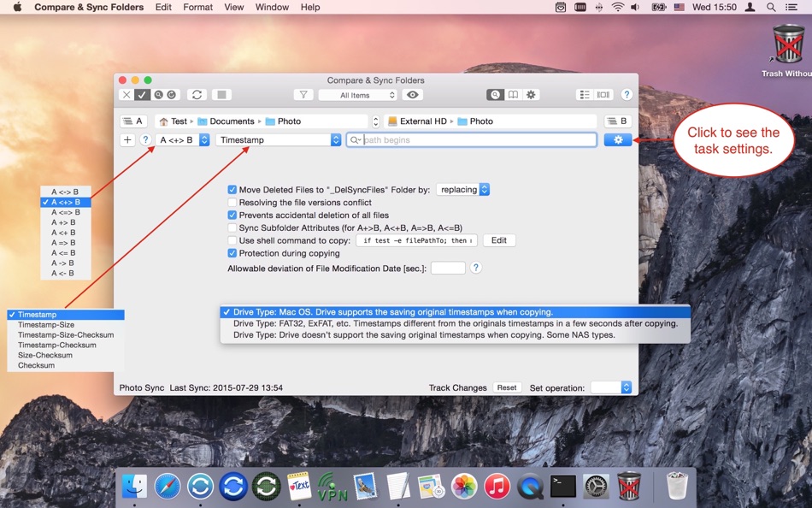The image size is (812, 508).
Task: Click the up-down stepper between folder paths
Action: (x=375, y=121)
